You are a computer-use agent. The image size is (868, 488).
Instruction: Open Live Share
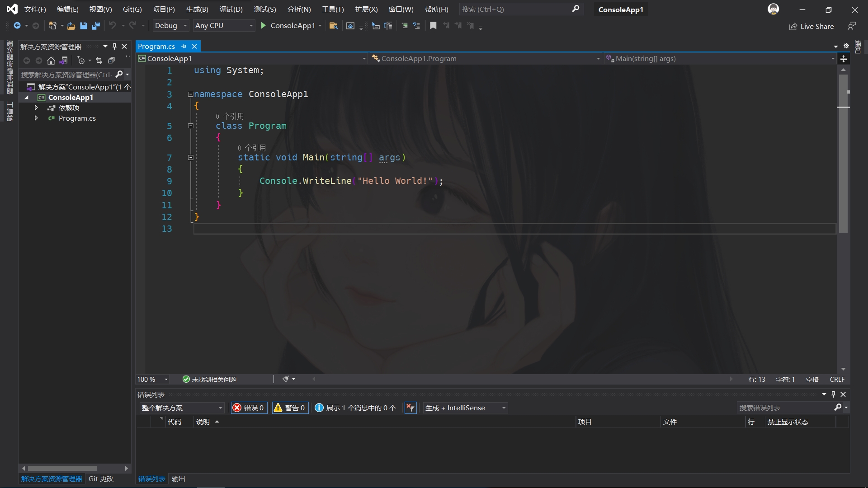pyautogui.click(x=811, y=27)
